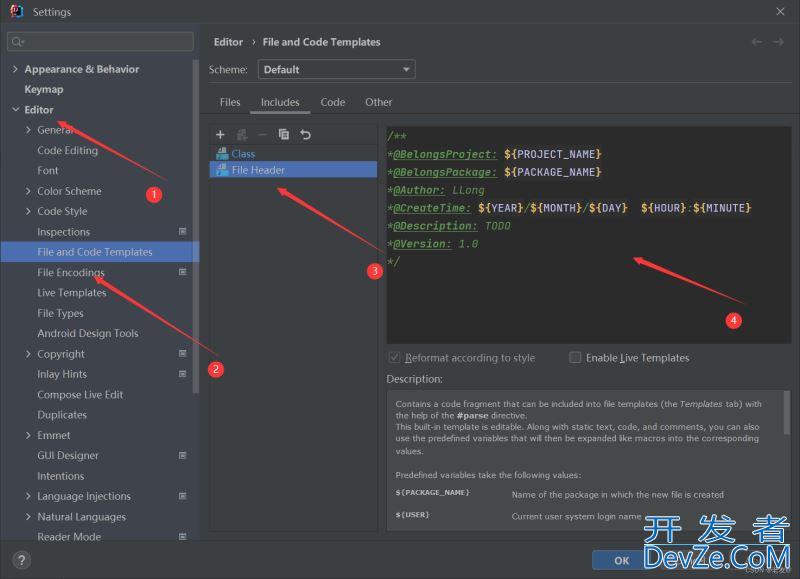
Task: Click project-level icon beside Inspections
Action: click(x=183, y=232)
